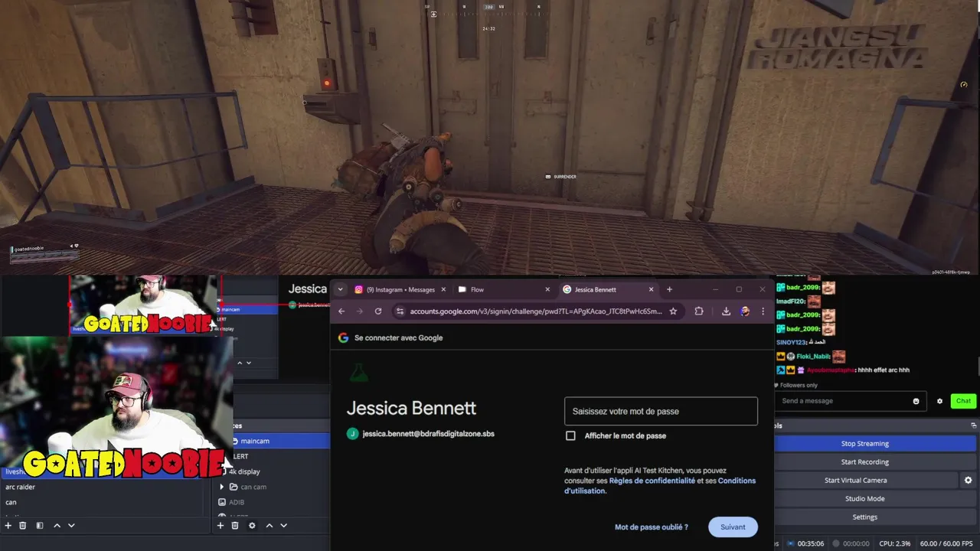Remove selected source using trash icon

click(x=235, y=526)
